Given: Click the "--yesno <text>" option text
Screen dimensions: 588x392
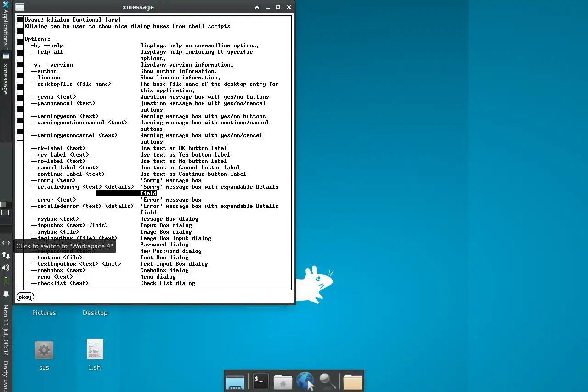Looking at the screenshot, I should 53,97.
